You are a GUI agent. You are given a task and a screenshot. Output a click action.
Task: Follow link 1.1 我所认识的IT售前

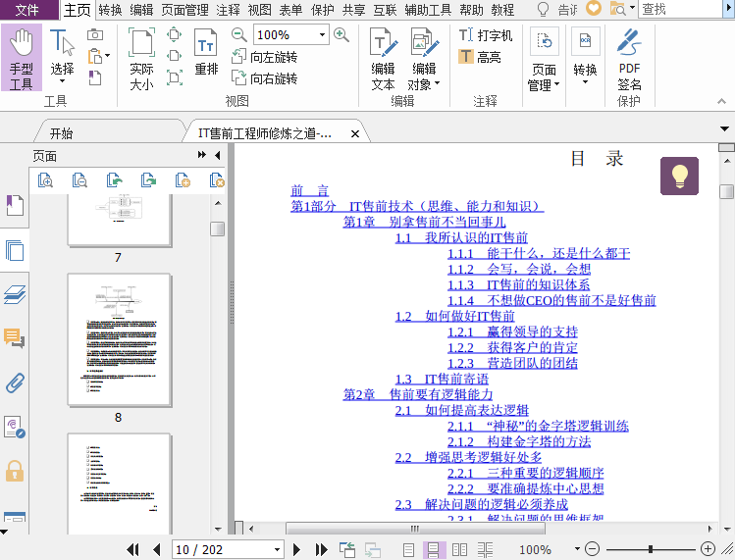(x=462, y=237)
